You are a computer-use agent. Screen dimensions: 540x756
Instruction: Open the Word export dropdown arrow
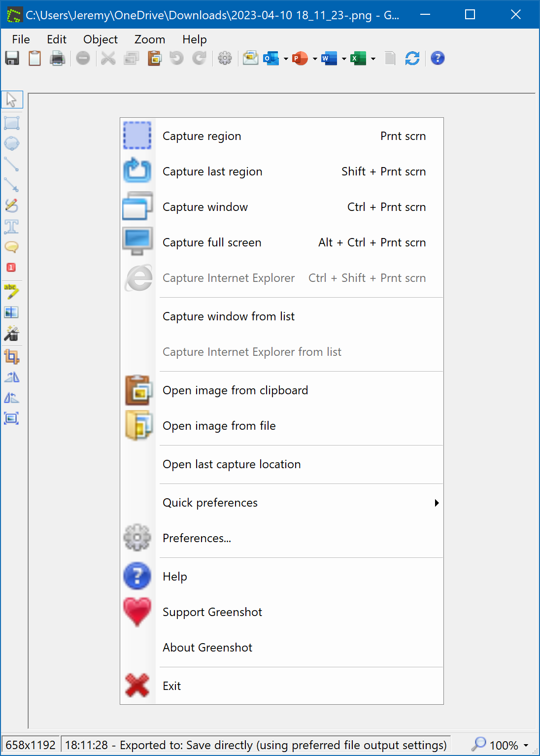(x=344, y=58)
